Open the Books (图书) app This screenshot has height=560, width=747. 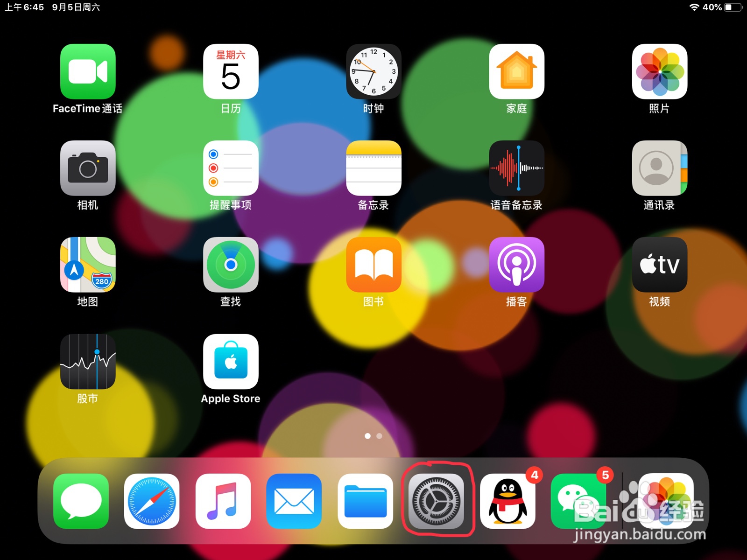click(x=373, y=265)
